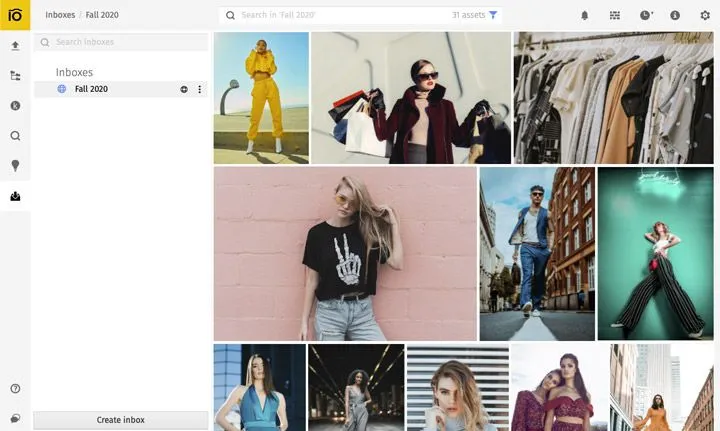
Task: Open the activity clock icon
Action: click(646, 15)
